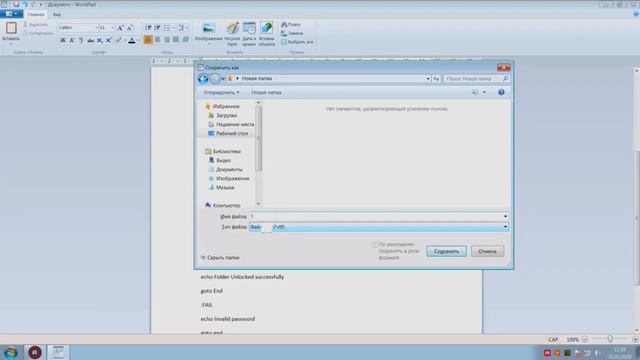640x360 pixels.
Task: Apply bold formatting in WordPad ribbon
Action: tap(63, 40)
